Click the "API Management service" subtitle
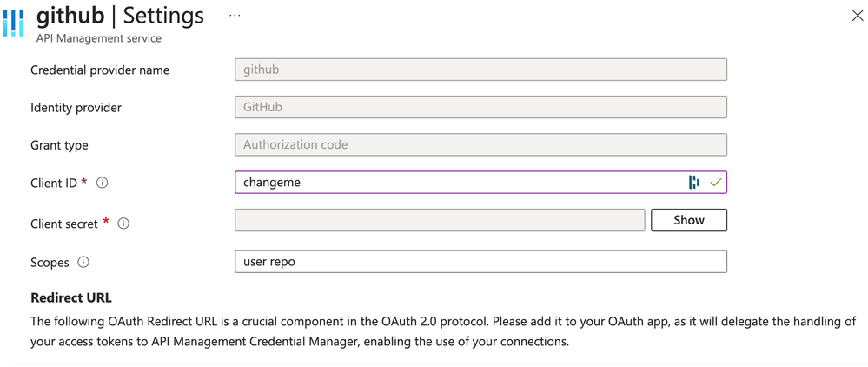Image resolution: width=868 pixels, height=367 pixels. (98, 38)
